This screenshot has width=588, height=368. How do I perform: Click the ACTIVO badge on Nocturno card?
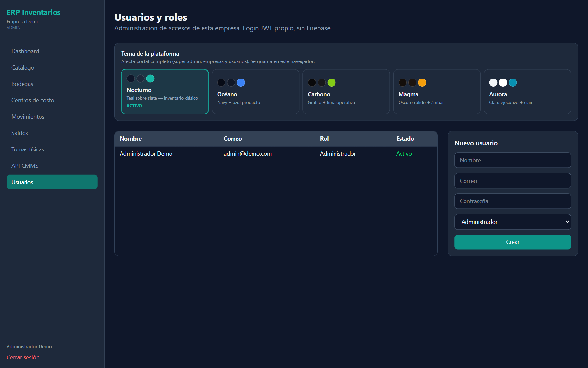[134, 106]
